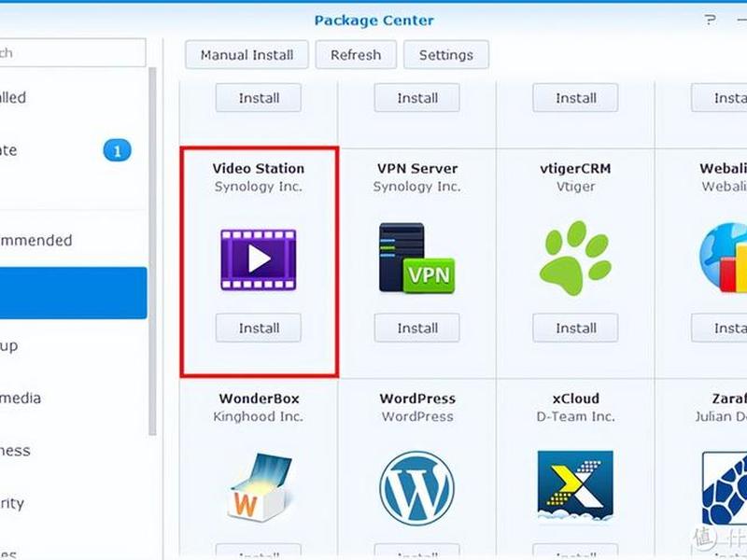Click the vtigerCRM title text

tap(575, 168)
